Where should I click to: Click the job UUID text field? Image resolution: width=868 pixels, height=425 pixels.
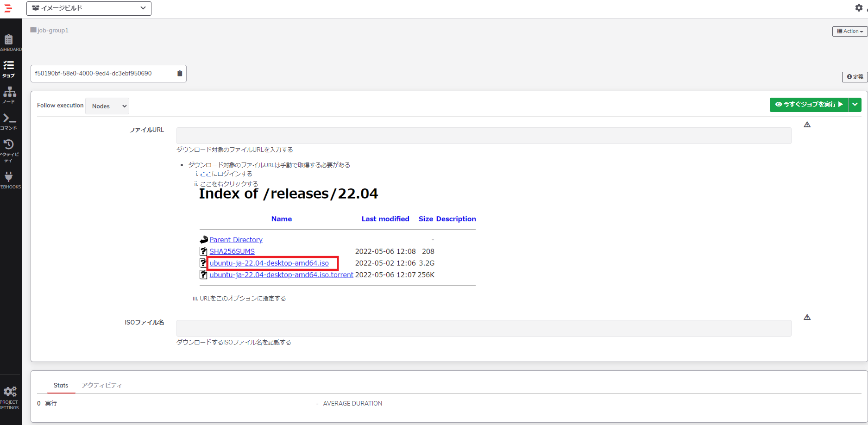[102, 74]
